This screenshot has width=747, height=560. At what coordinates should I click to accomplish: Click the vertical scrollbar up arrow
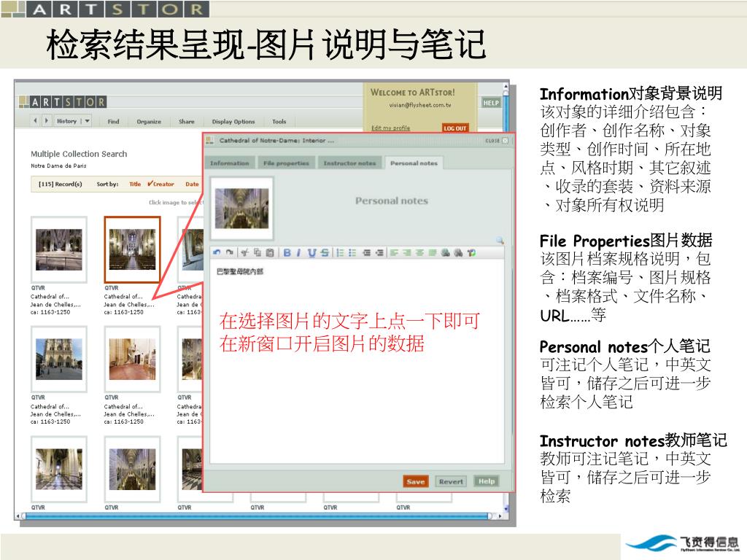[506, 87]
